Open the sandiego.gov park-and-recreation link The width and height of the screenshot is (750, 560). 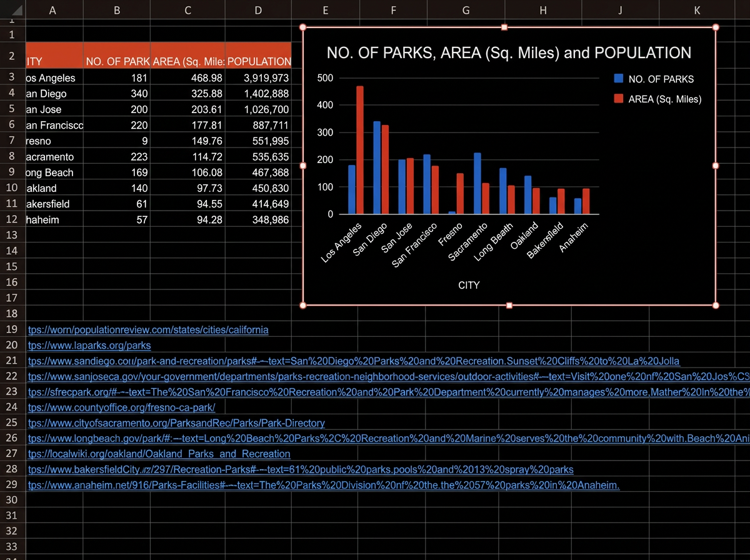pos(354,361)
